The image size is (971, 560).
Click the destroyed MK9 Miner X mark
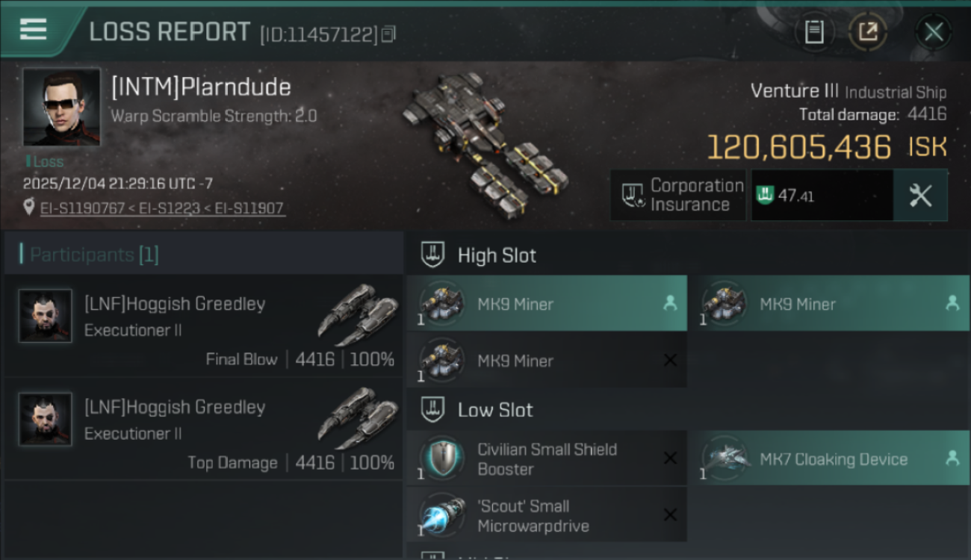tap(670, 361)
